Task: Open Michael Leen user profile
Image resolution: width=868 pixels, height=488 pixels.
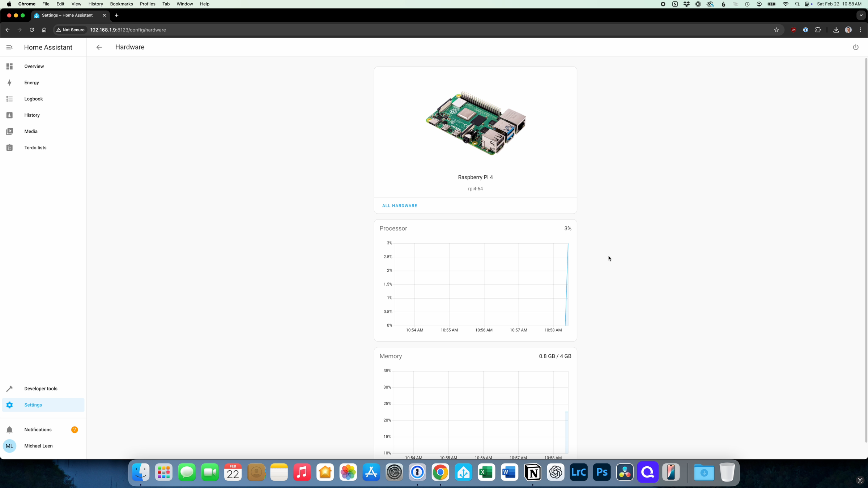Action: point(38,446)
